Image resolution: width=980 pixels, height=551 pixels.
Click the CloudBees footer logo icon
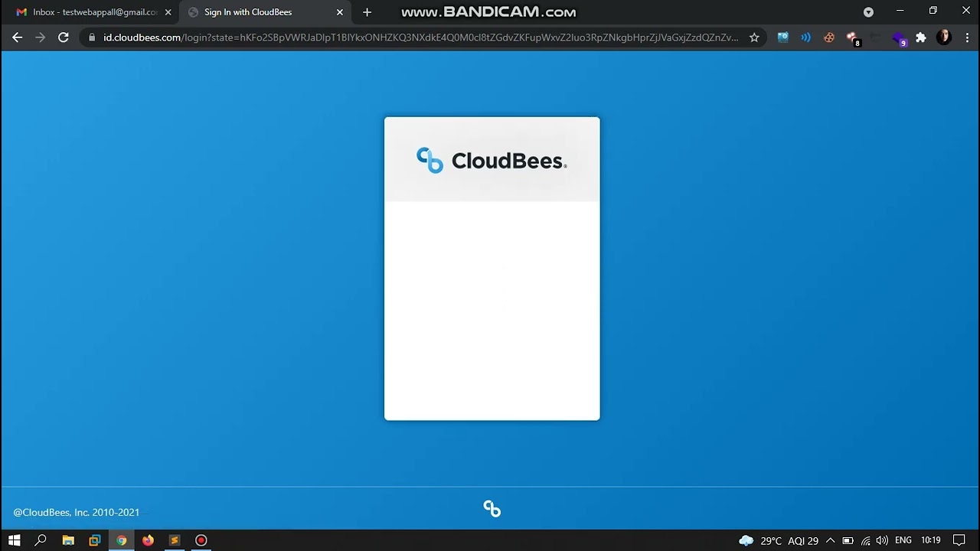[492, 509]
